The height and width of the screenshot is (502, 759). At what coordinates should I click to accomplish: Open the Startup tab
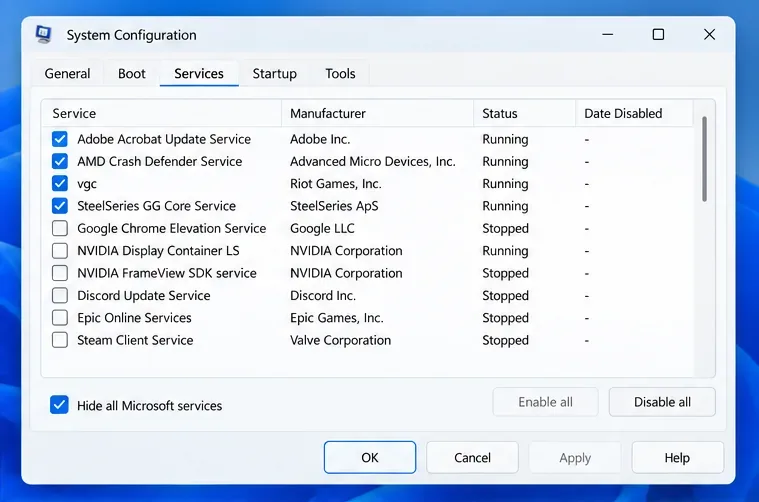click(x=274, y=74)
